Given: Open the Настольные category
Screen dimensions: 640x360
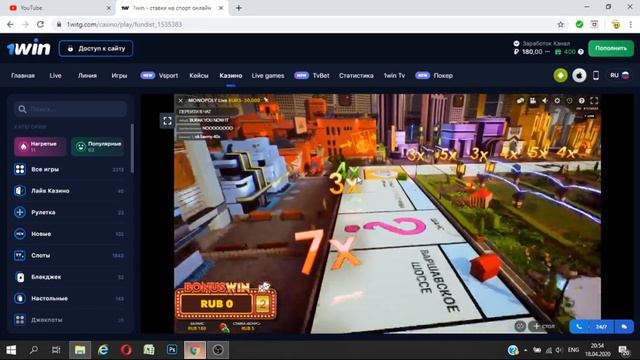Looking at the screenshot, I should click(x=69, y=298).
